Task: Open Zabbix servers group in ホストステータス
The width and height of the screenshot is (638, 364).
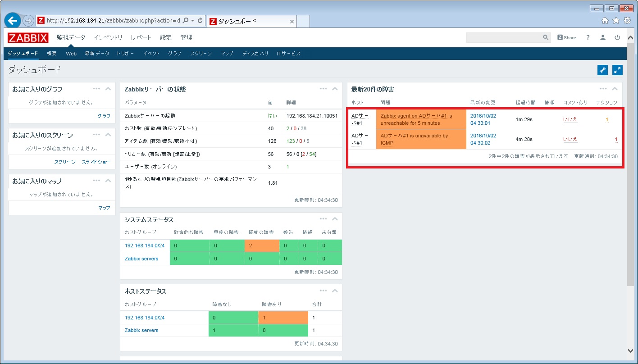Action: [141, 330]
